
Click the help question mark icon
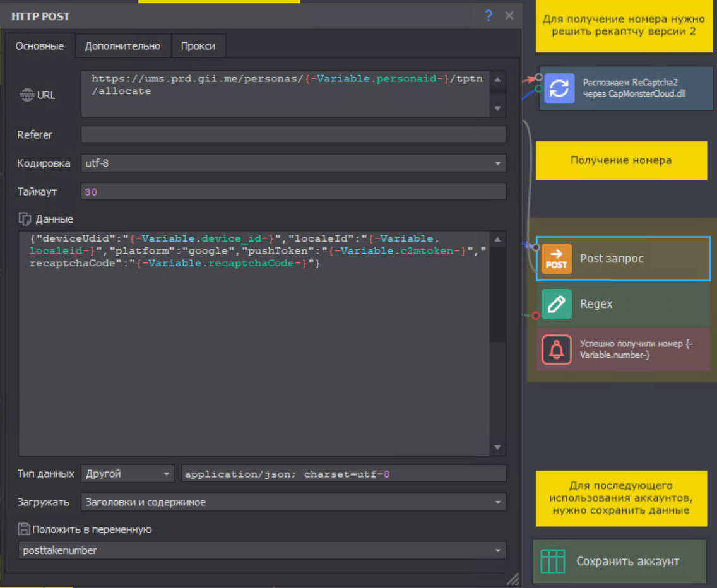[489, 16]
